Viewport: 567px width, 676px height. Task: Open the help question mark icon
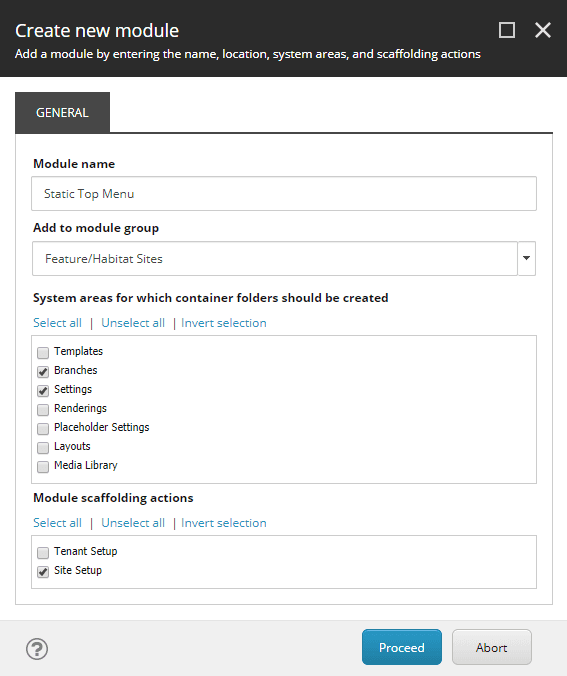[x=37, y=649]
